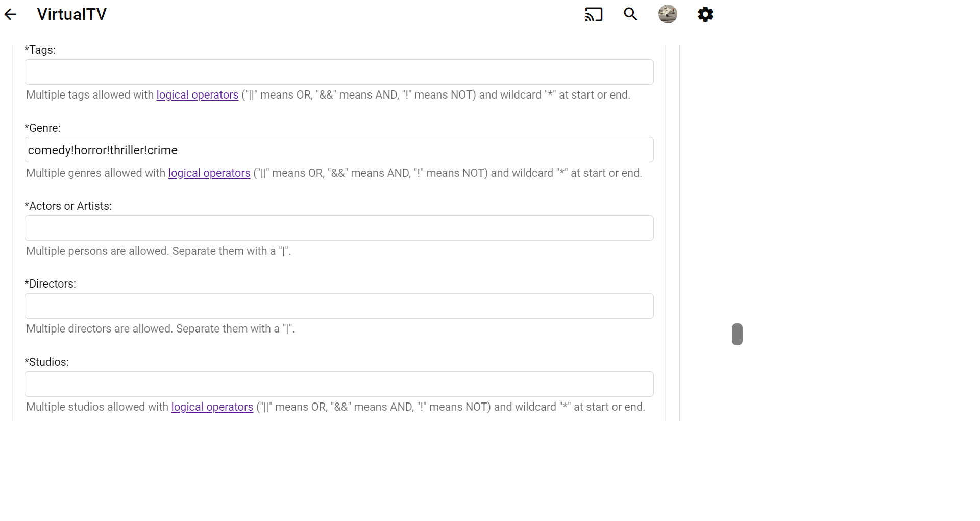Open the user avatar menu
The image size is (980, 521).
click(668, 14)
